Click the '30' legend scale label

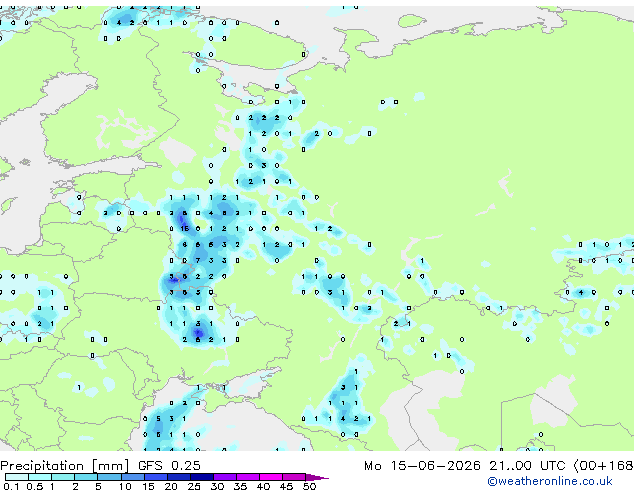point(217,486)
